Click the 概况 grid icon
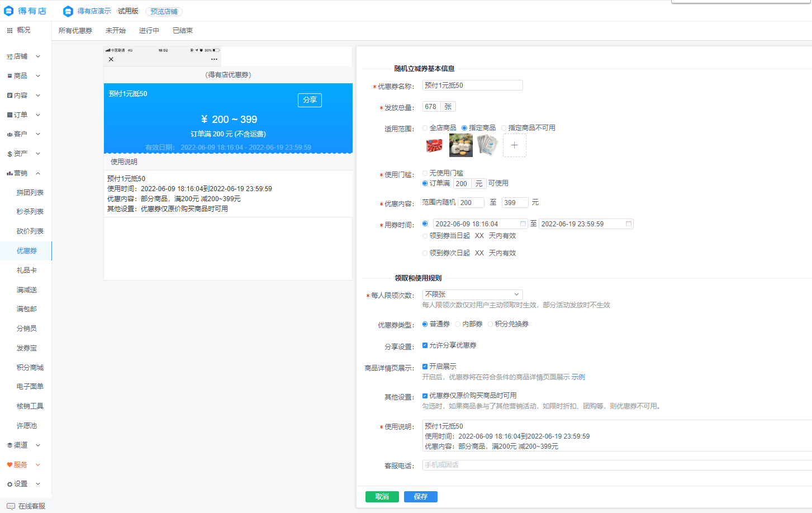Viewport: 812px width, 513px height. point(10,30)
